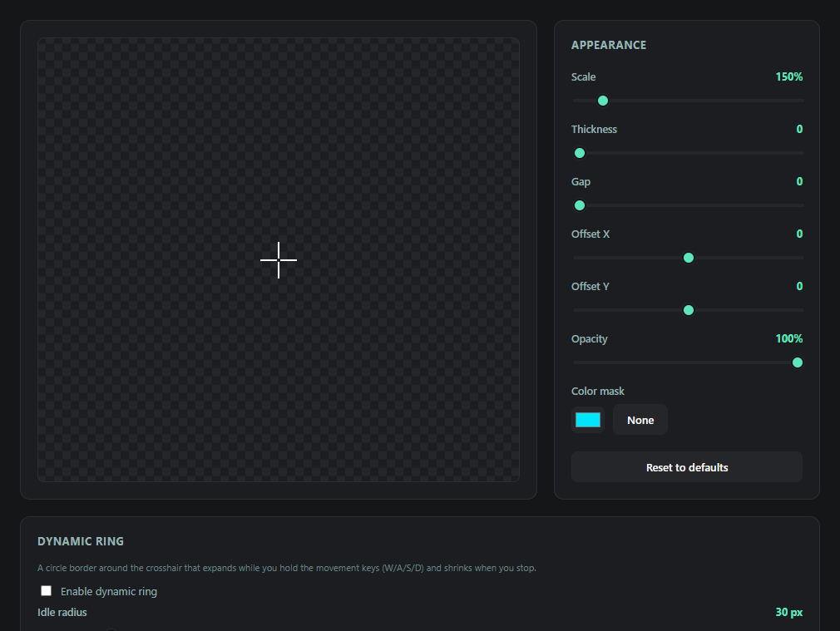Click the dynamic ring description text
Screen dimensions: 840x631
tap(287, 568)
